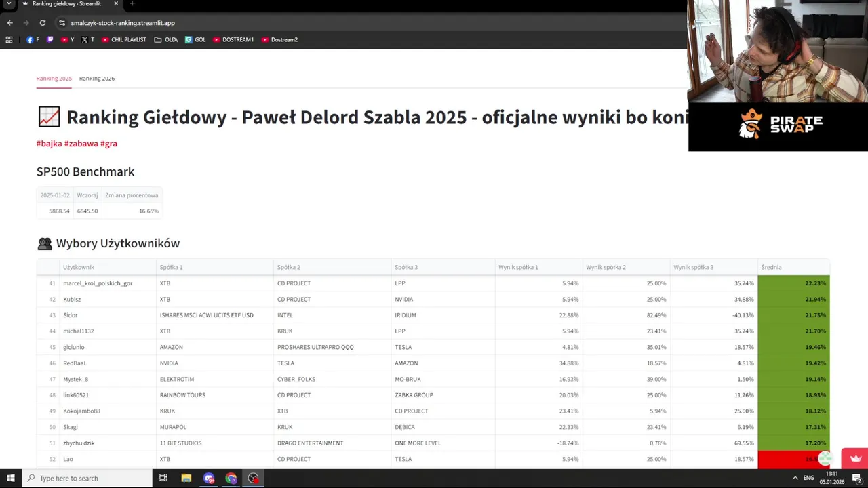Open the OLD\ bookmarks folder
Screen dimensions: 868x488
tap(166, 39)
